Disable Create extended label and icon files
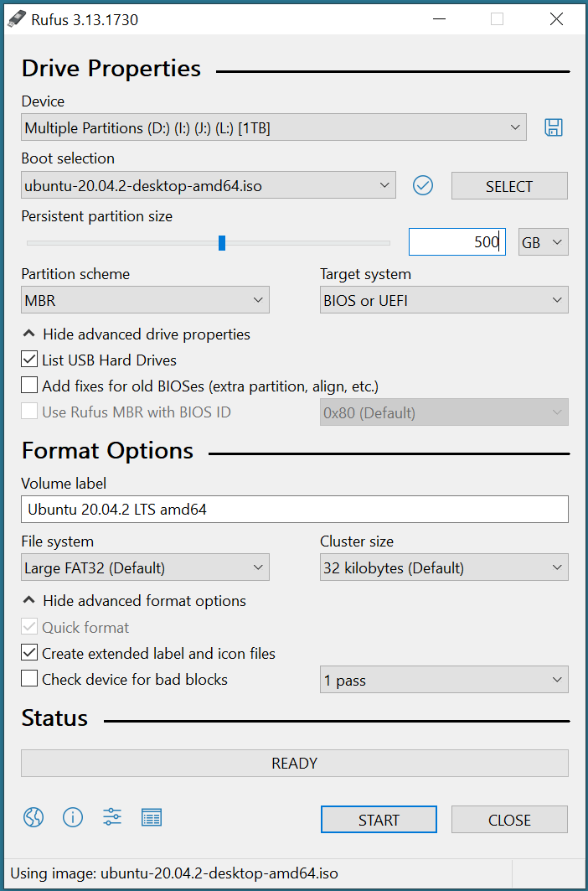The image size is (588, 891). click(28, 653)
